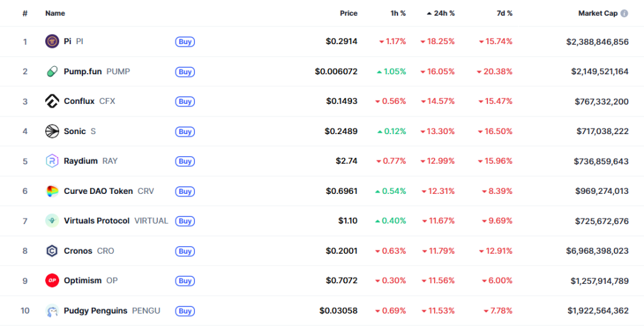Click the Curve DAO Token logo icon
Viewport: 644px width, 328px height.
pos(52,191)
